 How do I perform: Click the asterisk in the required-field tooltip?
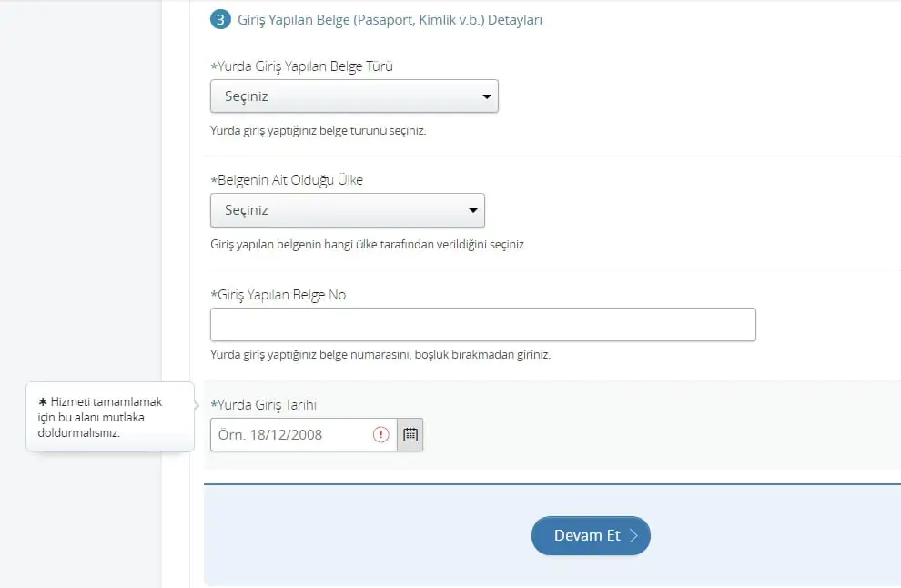(42, 401)
